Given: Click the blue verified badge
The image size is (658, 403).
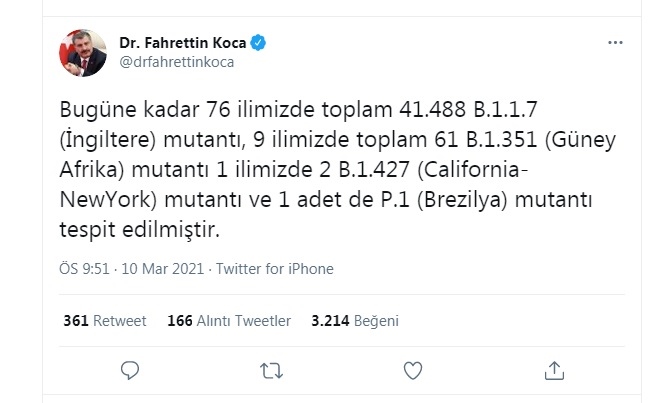Looking at the screenshot, I should tap(259, 44).
